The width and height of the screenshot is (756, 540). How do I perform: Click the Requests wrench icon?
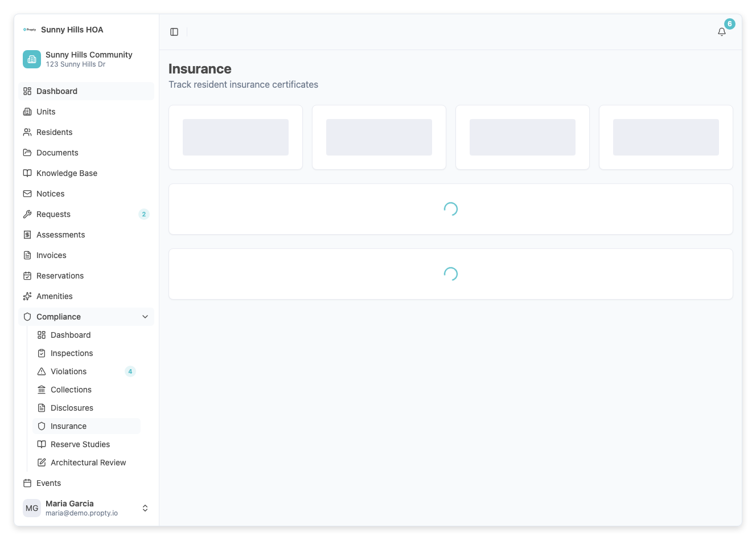tap(27, 214)
